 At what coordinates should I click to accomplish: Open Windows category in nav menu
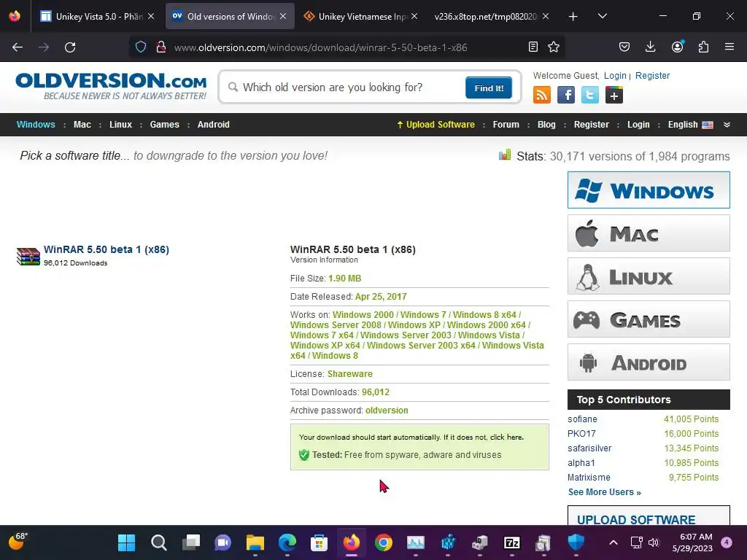36,125
